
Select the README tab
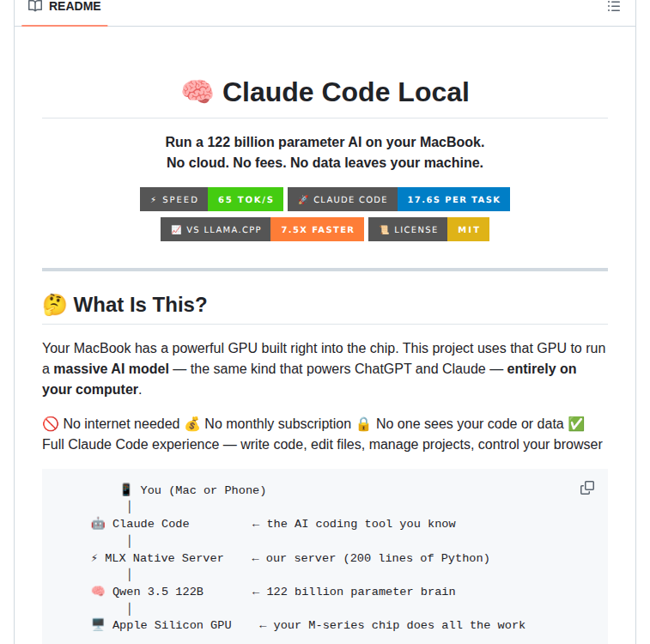pyautogui.click(x=64, y=7)
